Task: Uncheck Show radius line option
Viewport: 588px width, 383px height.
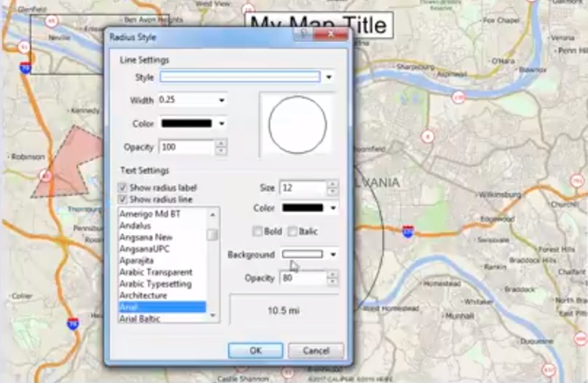Action: click(x=122, y=199)
